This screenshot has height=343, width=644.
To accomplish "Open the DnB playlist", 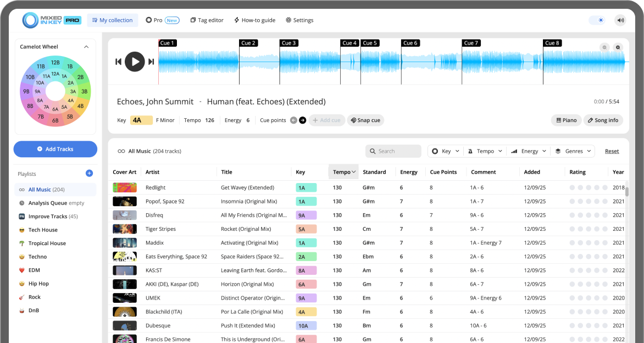I will 55,311.
